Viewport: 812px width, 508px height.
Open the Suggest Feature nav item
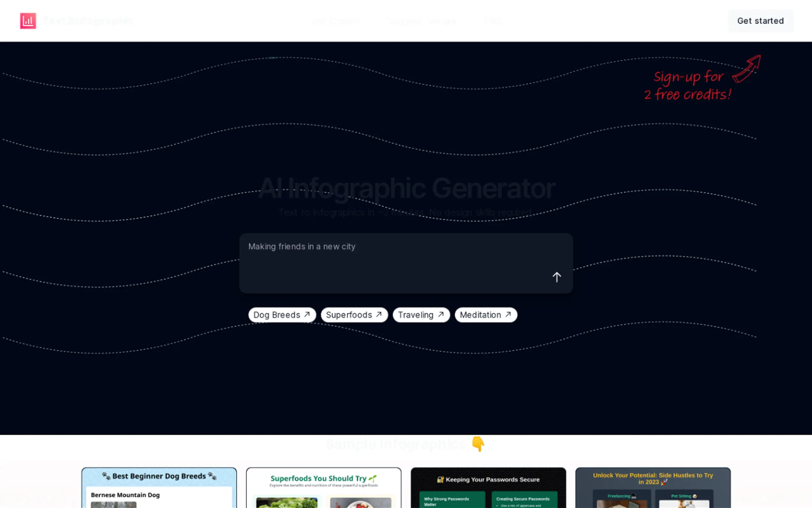[x=422, y=21]
